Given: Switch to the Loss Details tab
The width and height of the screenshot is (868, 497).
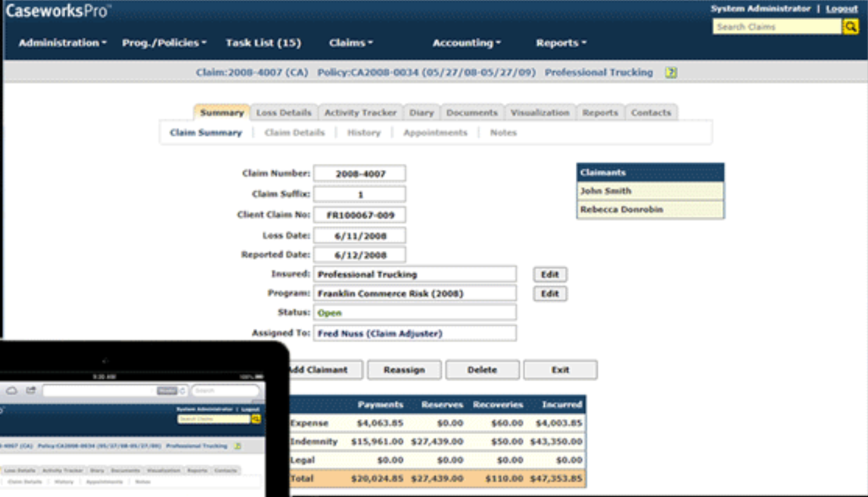Looking at the screenshot, I should 284,112.
